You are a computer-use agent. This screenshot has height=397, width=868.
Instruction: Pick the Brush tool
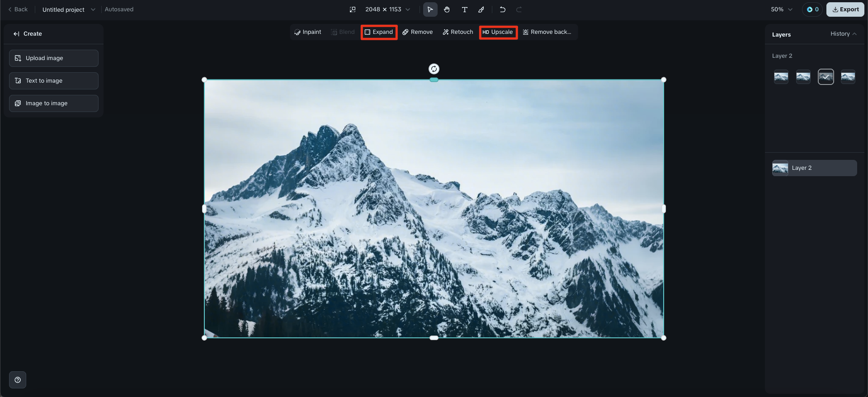click(481, 9)
